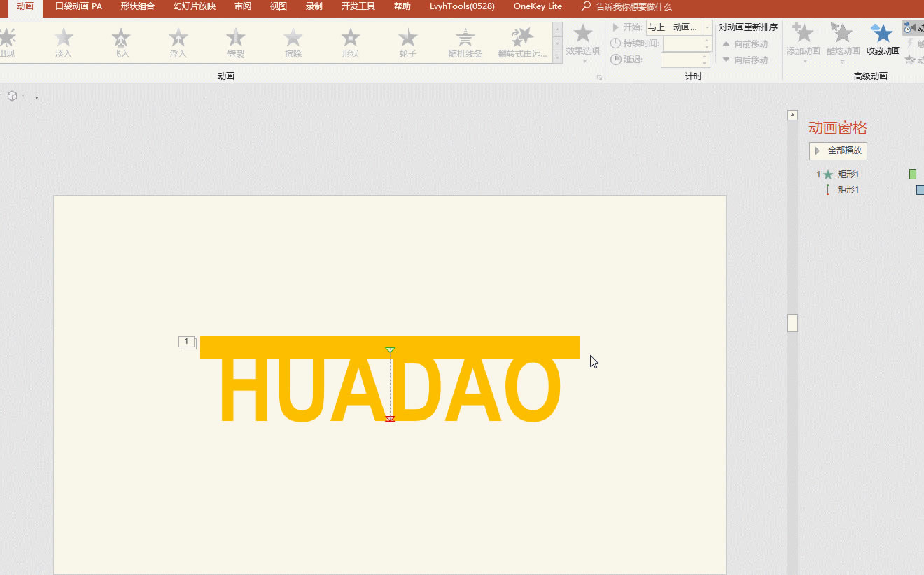Viewport: 924px width, 575px height.
Task: Open dropdown next to 3D cube icon
Action: pos(23,96)
